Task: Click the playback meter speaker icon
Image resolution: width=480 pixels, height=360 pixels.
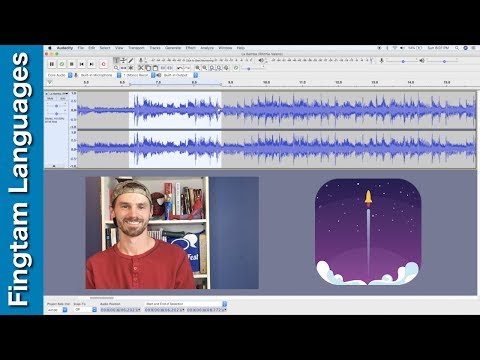Action: pos(261,60)
